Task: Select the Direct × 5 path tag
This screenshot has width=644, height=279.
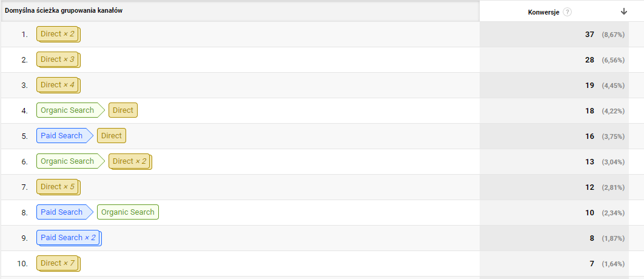Action: tap(58, 187)
